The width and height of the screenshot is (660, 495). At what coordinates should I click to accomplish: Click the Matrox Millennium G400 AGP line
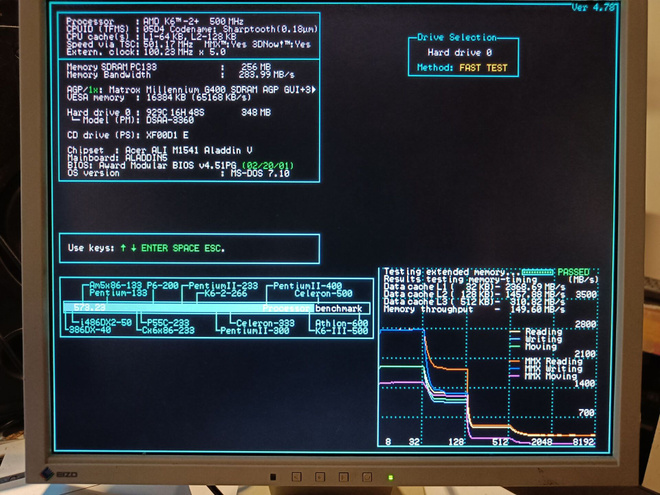(192, 90)
